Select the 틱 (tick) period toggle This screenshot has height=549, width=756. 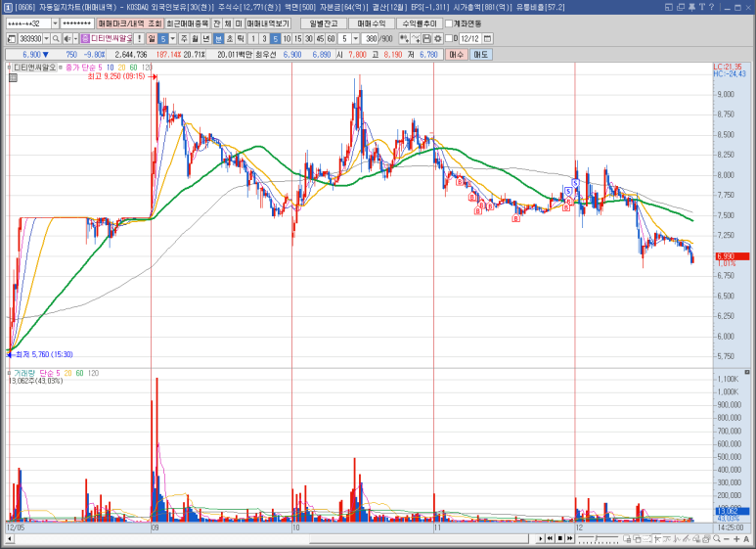[241, 38]
